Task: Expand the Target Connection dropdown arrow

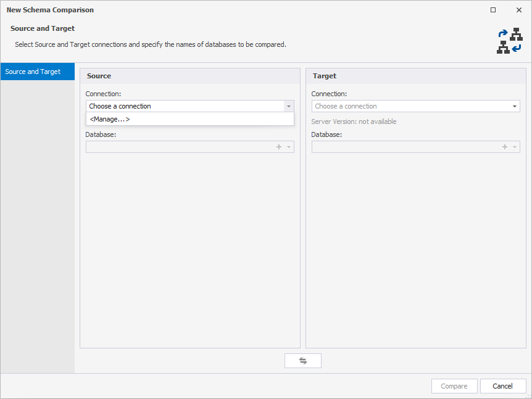Action: click(515, 106)
